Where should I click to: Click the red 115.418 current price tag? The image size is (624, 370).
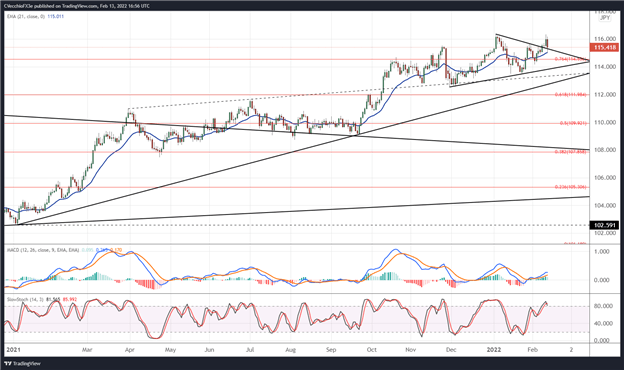pos(604,48)
